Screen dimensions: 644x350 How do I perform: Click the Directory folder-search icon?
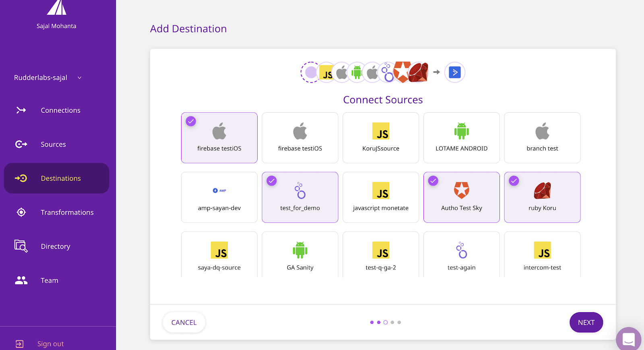pyautogui.click(x=21, y=246)
